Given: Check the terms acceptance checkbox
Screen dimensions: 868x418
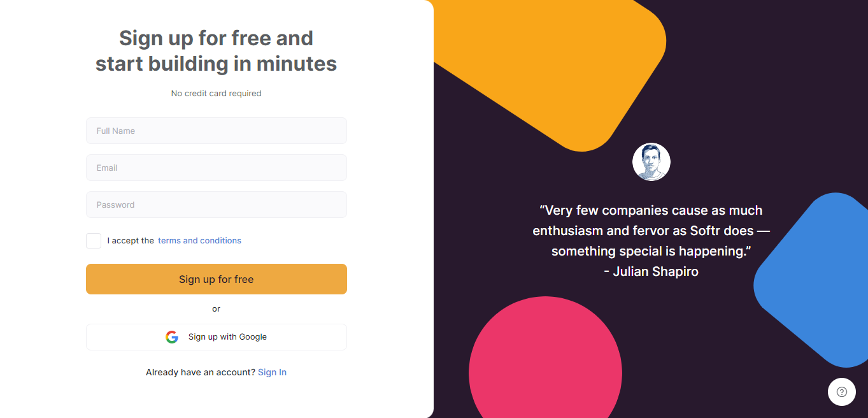Looking at the screenshot, I should click(94, 241).
